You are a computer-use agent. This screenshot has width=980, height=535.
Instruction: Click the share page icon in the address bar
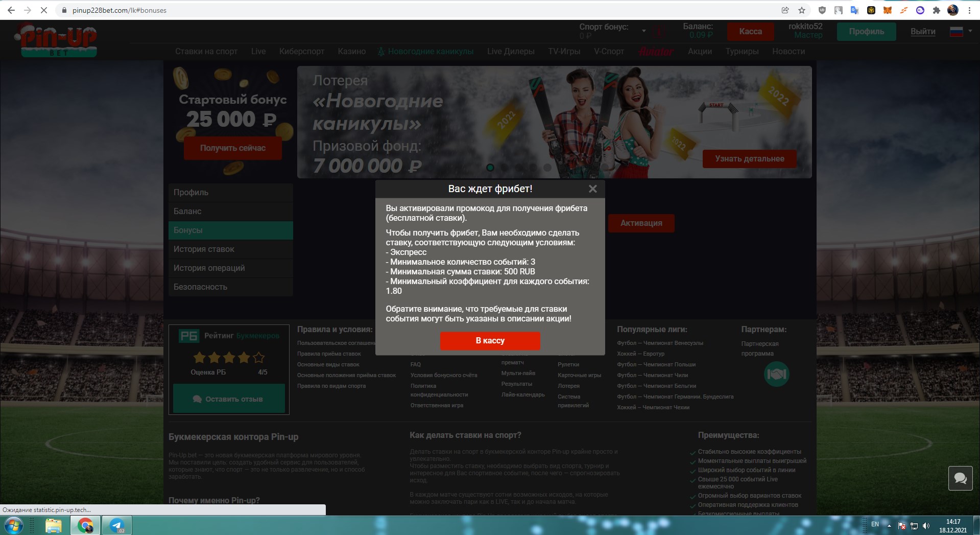pos(785,10)
